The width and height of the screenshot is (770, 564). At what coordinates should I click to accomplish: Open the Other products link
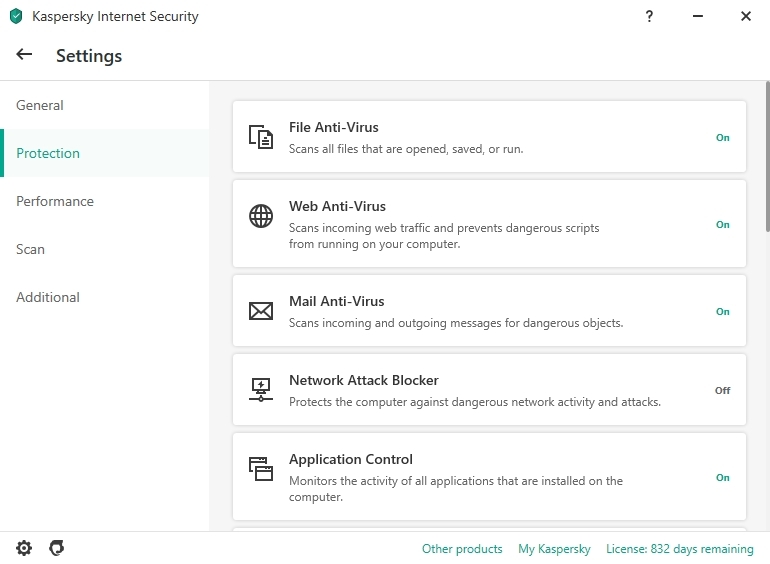(462, 549)
